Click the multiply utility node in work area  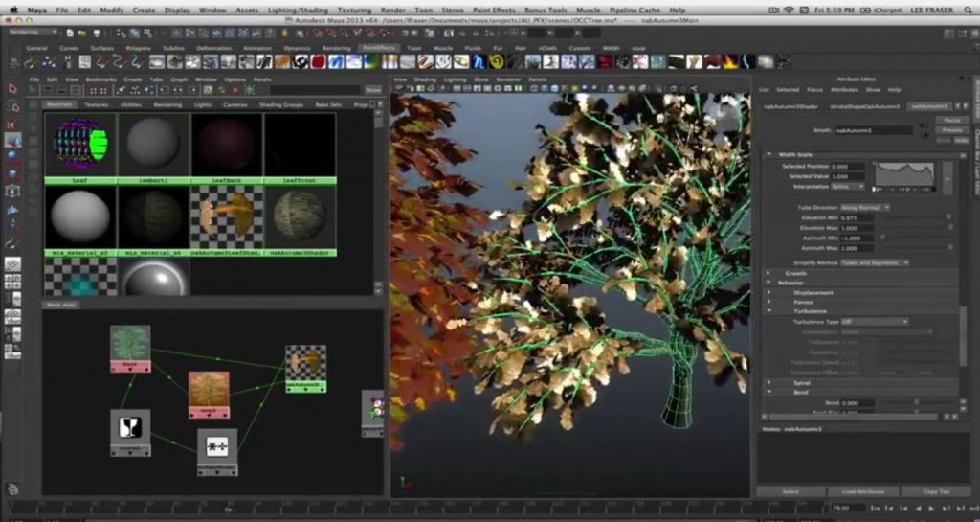click(x=217, y=447)
